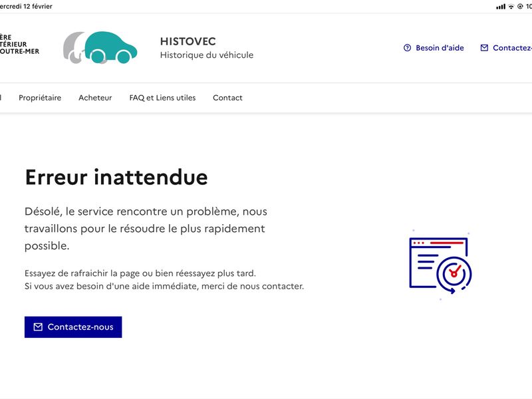Open the header Contactez-nous link text
Image resolution: width=532 pixels, height=399 pixels.
tap(512, 48)
